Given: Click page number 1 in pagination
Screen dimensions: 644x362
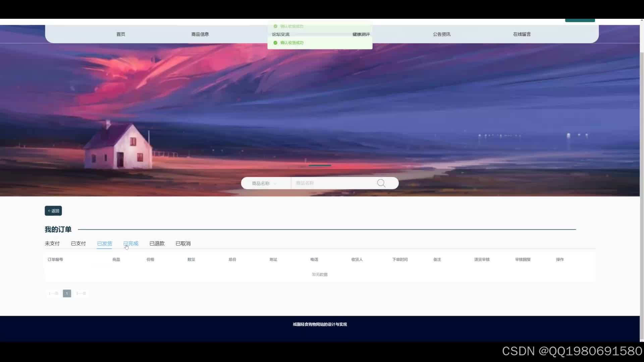Looking at the screenshot, I should coord(67,294).
